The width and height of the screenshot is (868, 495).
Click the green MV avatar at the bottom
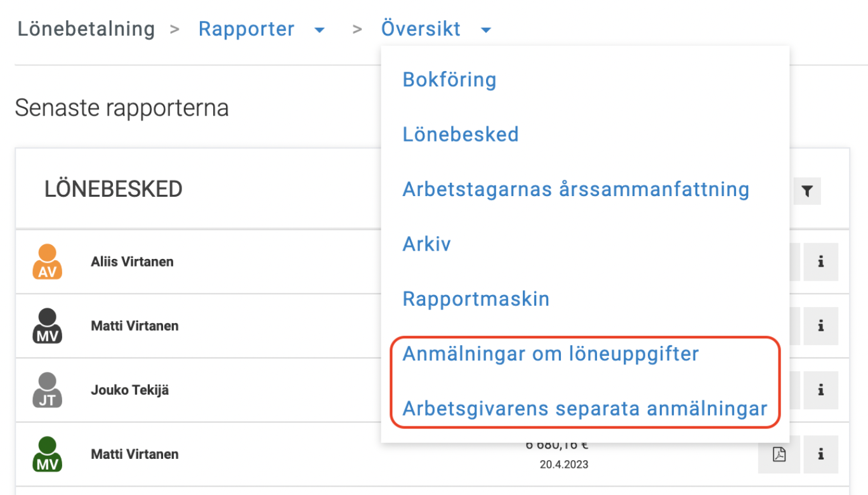[47, 454]
